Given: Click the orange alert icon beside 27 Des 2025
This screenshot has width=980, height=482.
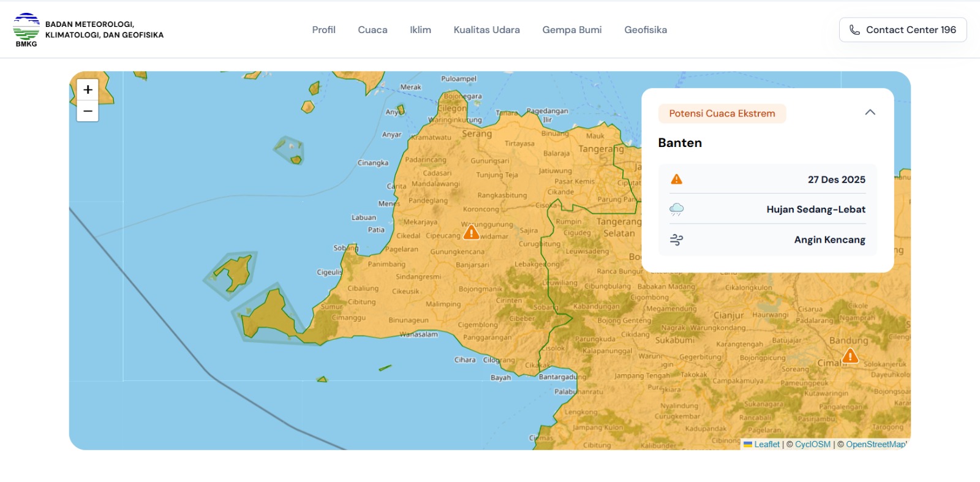Looking at the screenshot, I should 676,179.
